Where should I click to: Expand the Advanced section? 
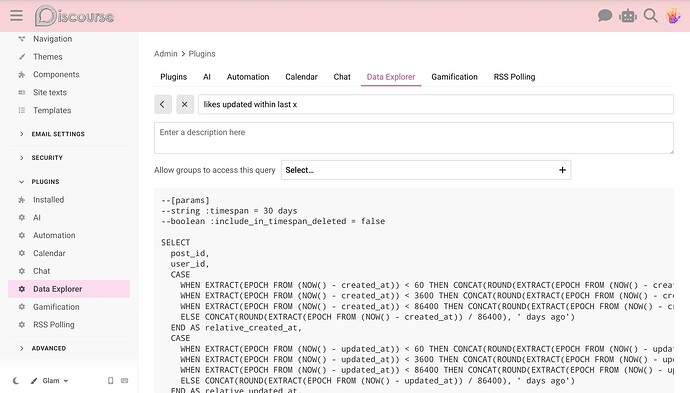click(48, 348)
